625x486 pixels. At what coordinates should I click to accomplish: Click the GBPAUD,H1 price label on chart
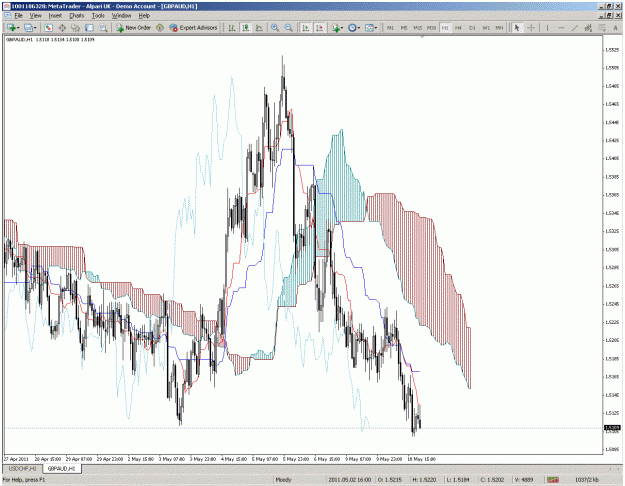tap(50, 39)
